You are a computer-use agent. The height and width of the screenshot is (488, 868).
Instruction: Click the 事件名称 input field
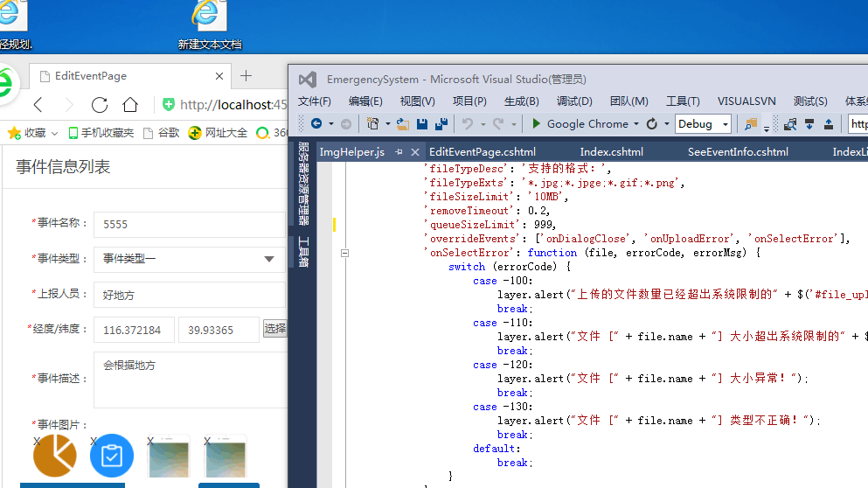[188, 224]
